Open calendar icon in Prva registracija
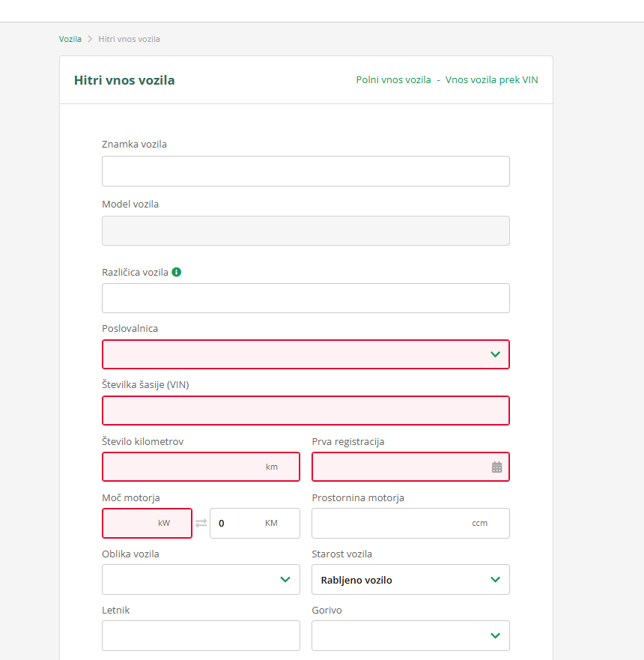This screenshot has width=644, height=660. pyautogui.click(x=496, y=467)
